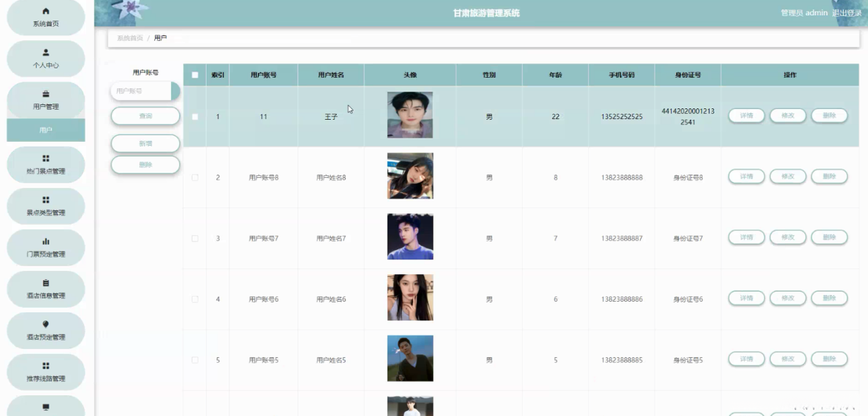Click 修改 for 用户账号5 row
The image size is (868, 416).
pos(788,359)
